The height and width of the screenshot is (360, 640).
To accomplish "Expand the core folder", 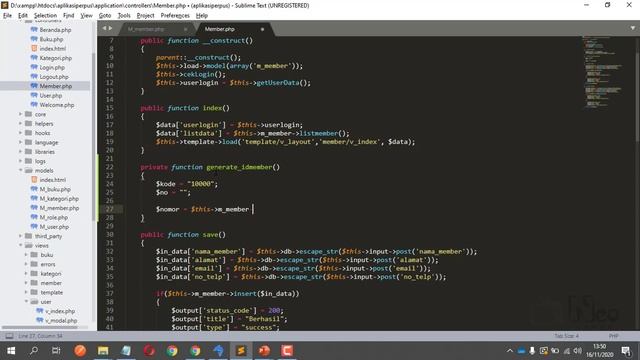I will (20, 114).
